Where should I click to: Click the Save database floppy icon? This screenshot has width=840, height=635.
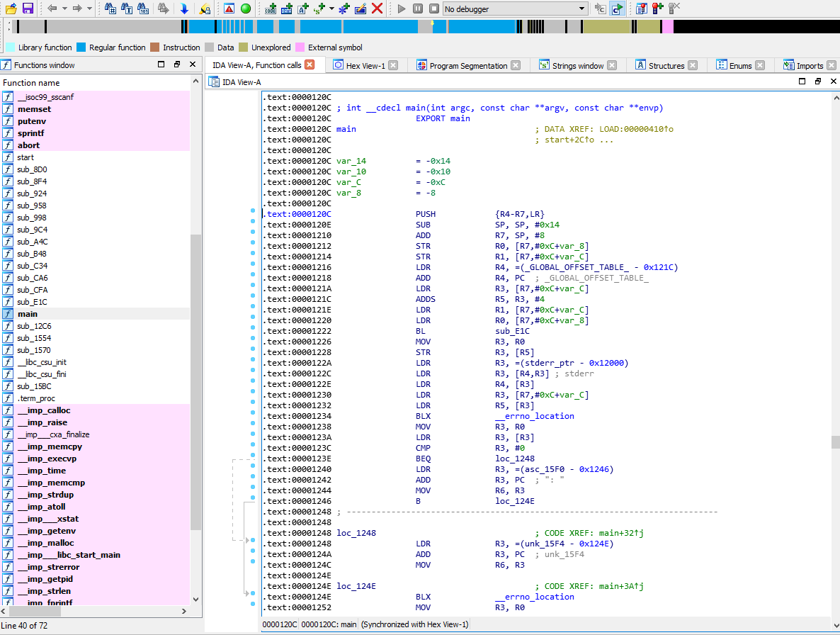point(28,9)
